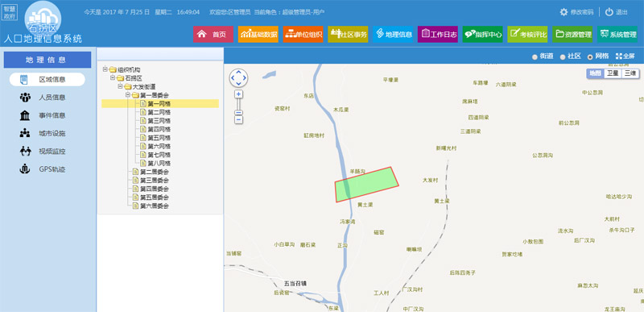Click the 退出 power icon
Image resolution: width=644 pixels, height=312 pixels.
click(609, 12)
